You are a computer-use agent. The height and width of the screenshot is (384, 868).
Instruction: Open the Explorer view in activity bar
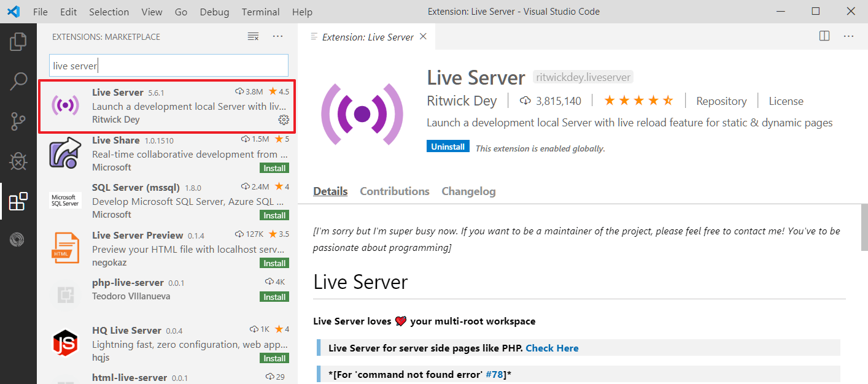pos(18,42)
